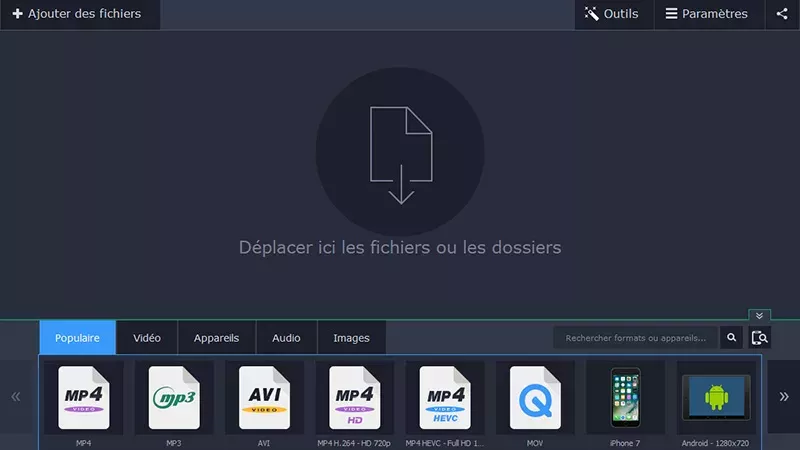Click the device detection icon

760,338
